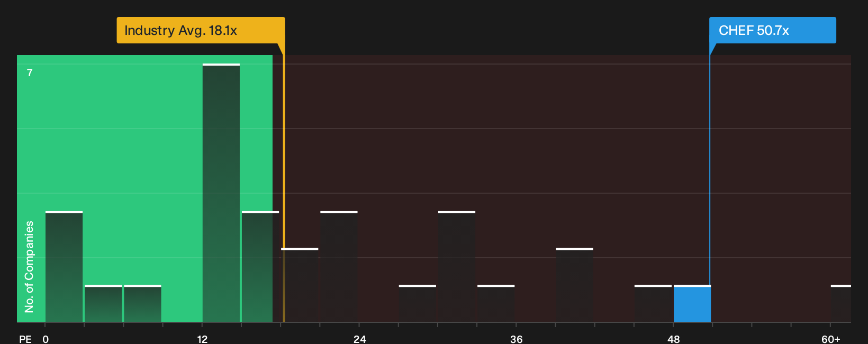Click the 'PE' axis label
This screenshot has height=344, width=868.
(x=25, y=339)
